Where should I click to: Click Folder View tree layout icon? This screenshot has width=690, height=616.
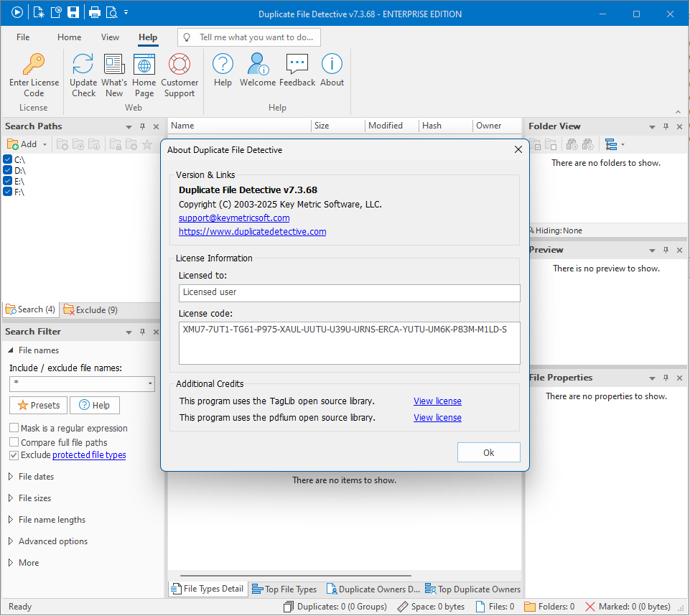(611, 144)
